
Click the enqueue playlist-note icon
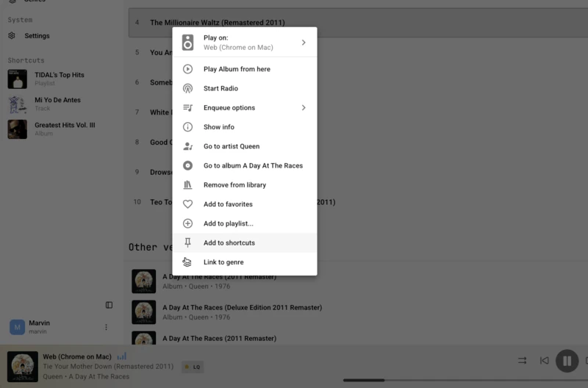[x=187, y=107]
